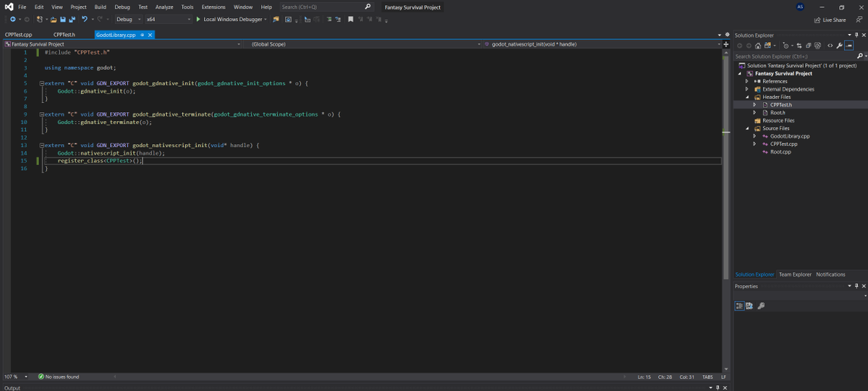This screenshot has width=868, height=391.
Task: Toggle auto-hide pin on Output panel
Action: click(718, 388)
